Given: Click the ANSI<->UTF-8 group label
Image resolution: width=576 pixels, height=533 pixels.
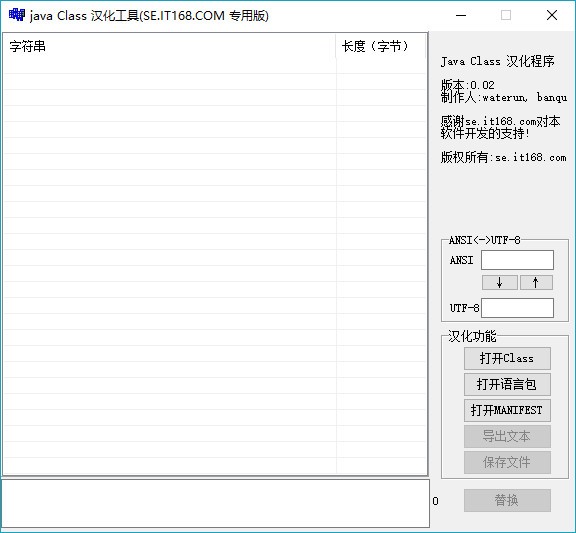Looking at the screenshot, I should pos(484,240).
